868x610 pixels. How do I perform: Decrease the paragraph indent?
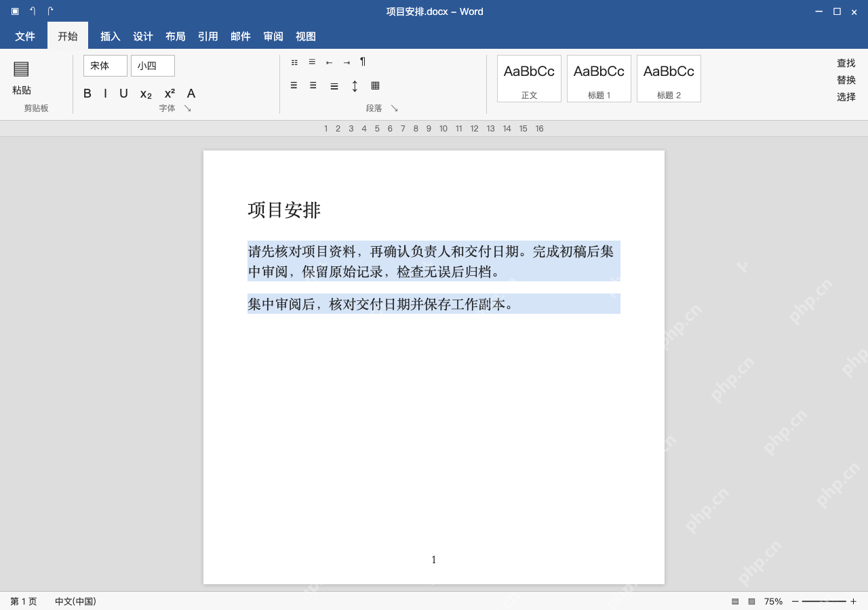[329, 62]
